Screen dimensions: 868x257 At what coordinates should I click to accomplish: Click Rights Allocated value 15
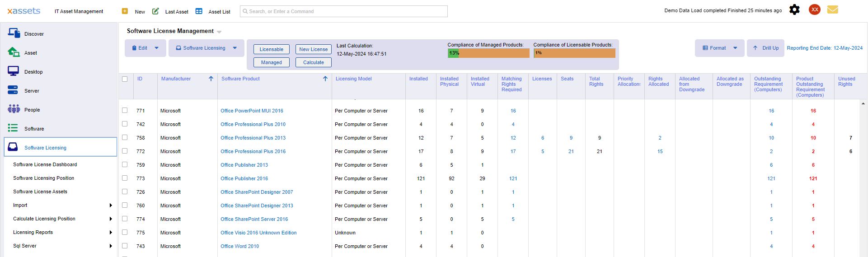click(x=660, y=151)
